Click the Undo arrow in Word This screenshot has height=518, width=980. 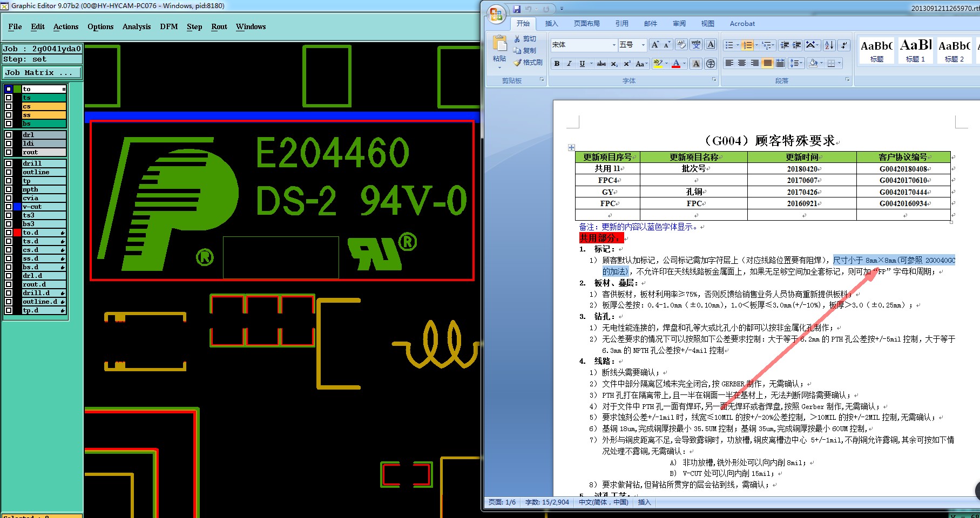(529, 9)
